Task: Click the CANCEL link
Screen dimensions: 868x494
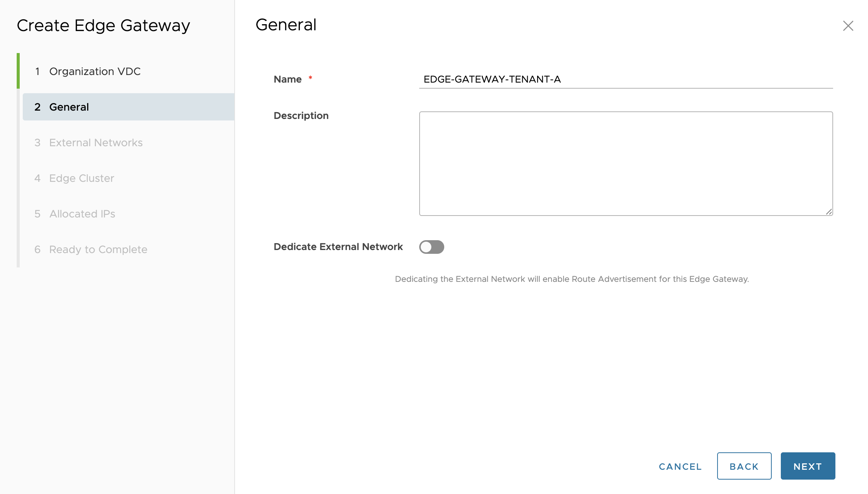Action: click(x=680, y=466)
